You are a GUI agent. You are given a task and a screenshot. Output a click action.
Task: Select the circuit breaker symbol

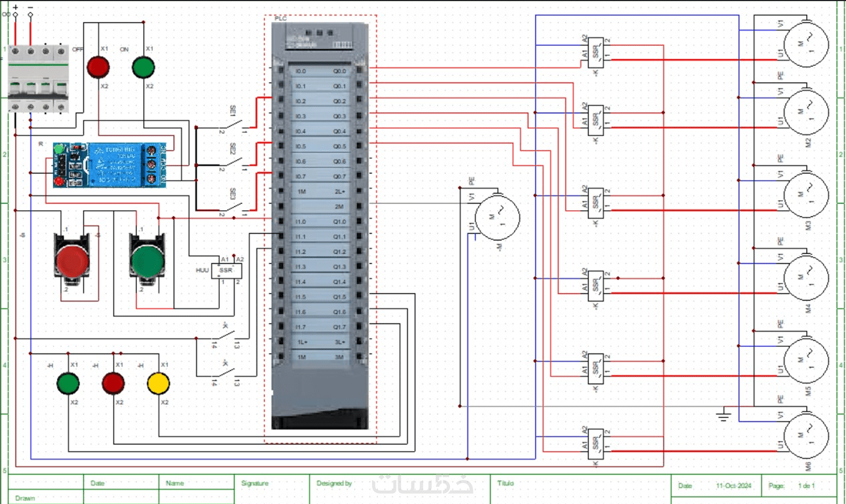(x=38, y=79)
